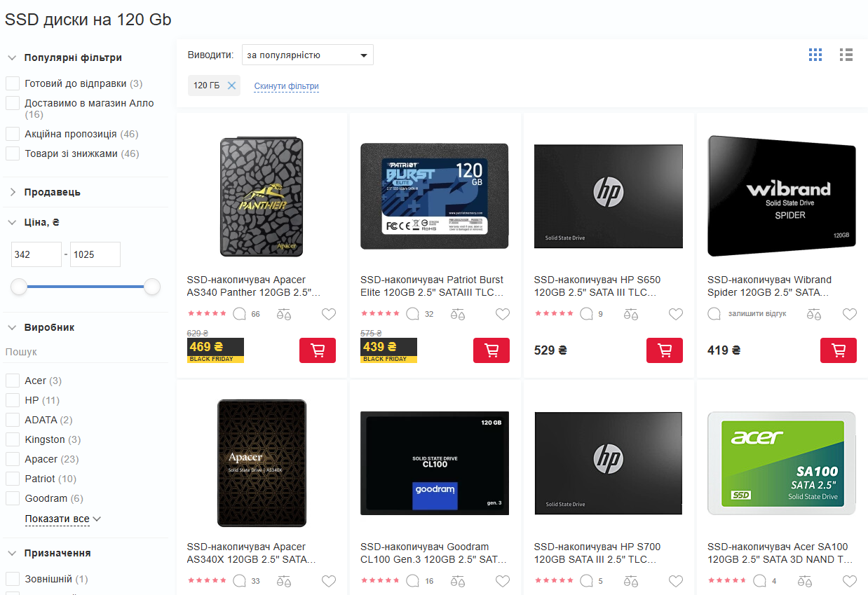Select Apacer manufacturer checkbox
This screenshot has width=868, height=595.
(13, 459)
